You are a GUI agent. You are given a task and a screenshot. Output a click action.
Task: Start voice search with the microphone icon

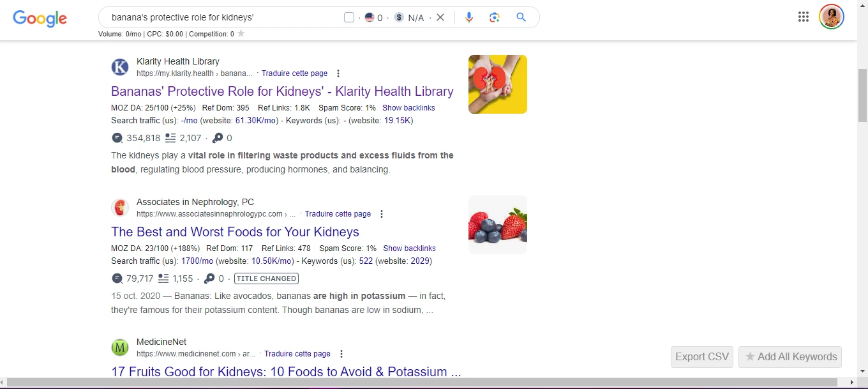(x=469, y=17)
